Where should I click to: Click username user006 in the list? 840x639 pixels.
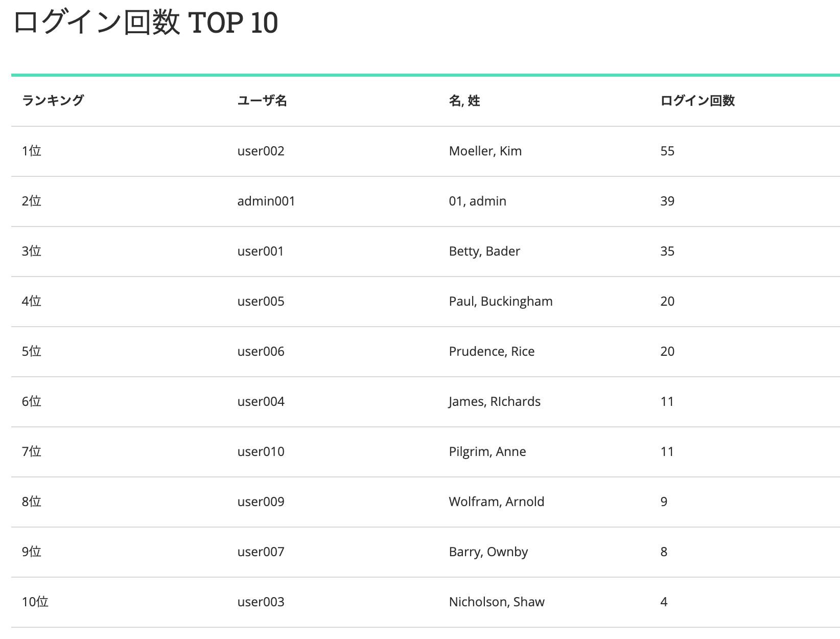tap(261, 352)
